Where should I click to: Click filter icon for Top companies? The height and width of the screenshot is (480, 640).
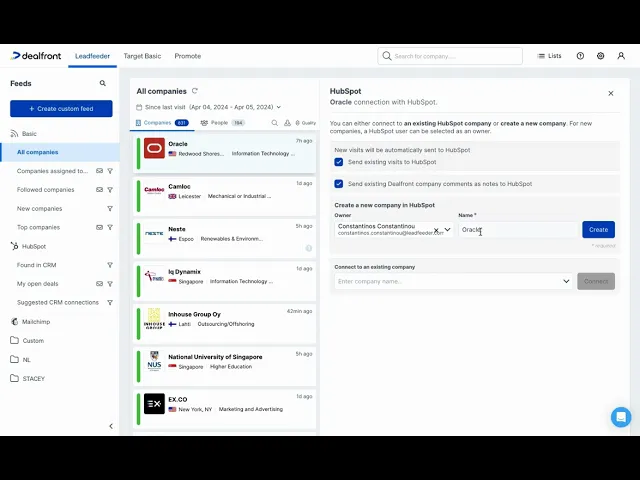110,227
